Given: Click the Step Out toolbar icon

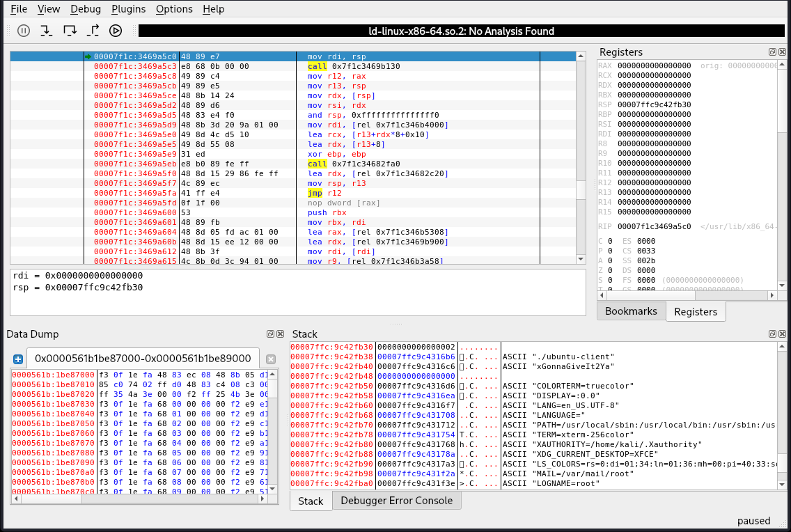Looking at the screenshot, I should [x=93, y=31].
